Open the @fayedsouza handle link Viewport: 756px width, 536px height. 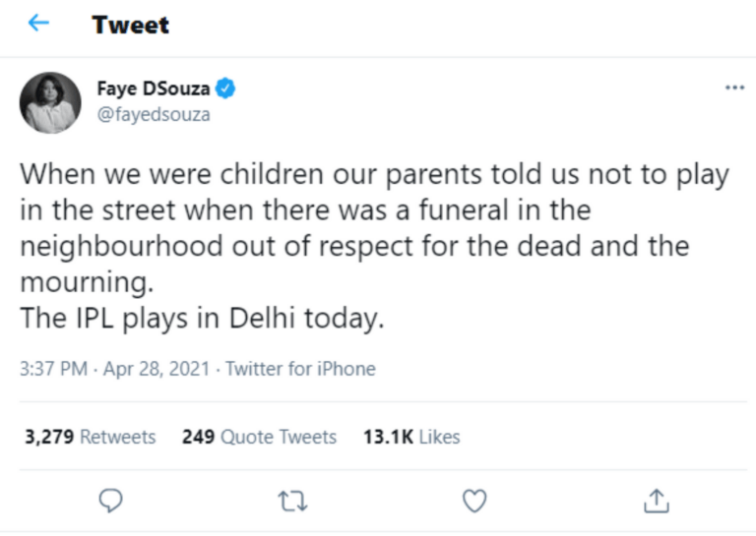[153, 114]
